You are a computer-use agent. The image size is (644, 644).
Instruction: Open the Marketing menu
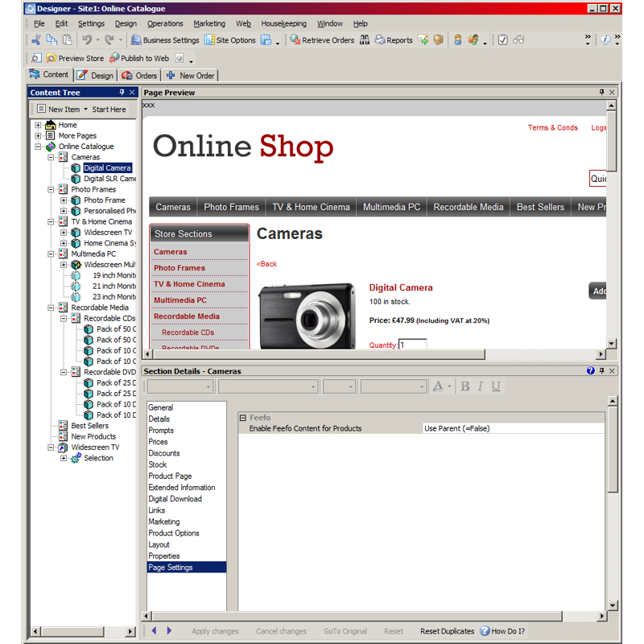click(x=209, y=23)
